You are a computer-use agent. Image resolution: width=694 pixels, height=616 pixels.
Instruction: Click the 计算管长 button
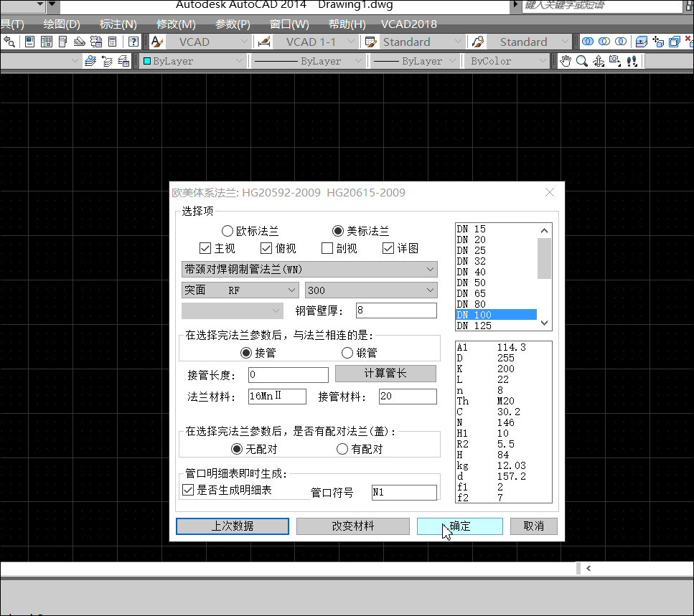coord(385,374)
